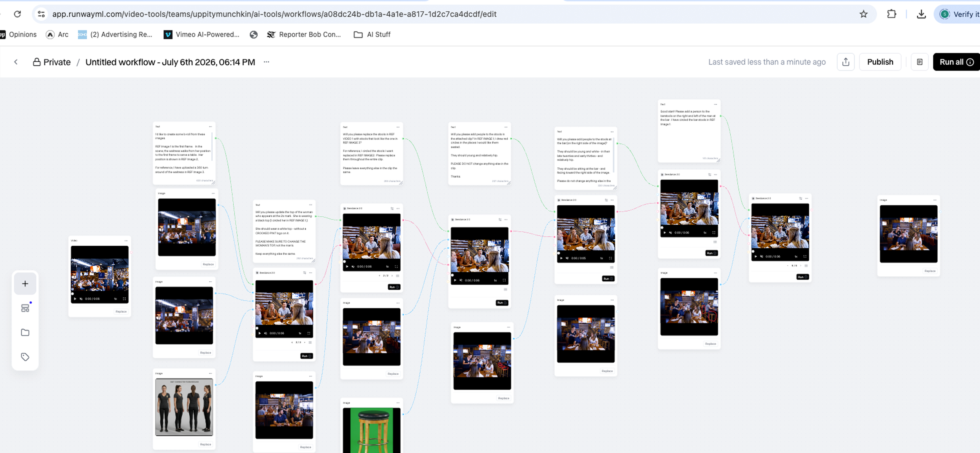This screenshot has width=980, height=453.
Task: Select the green barstool image thumbnail
Action: 372,430
